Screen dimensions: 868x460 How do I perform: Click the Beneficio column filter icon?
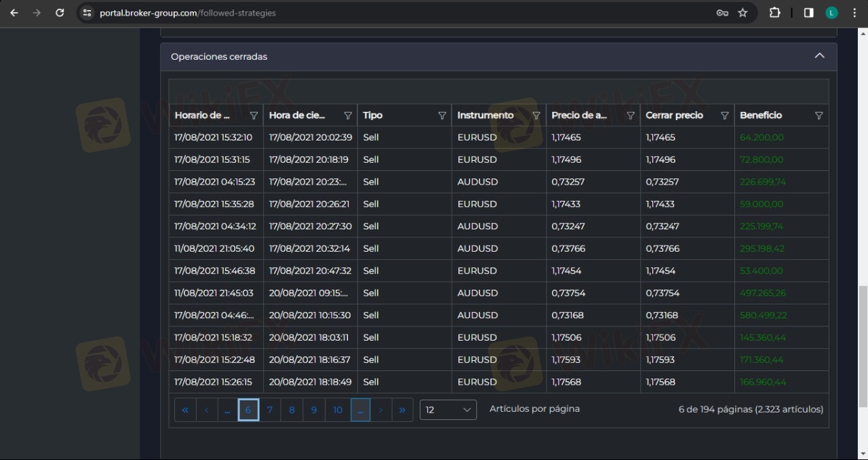coord(818,115)
